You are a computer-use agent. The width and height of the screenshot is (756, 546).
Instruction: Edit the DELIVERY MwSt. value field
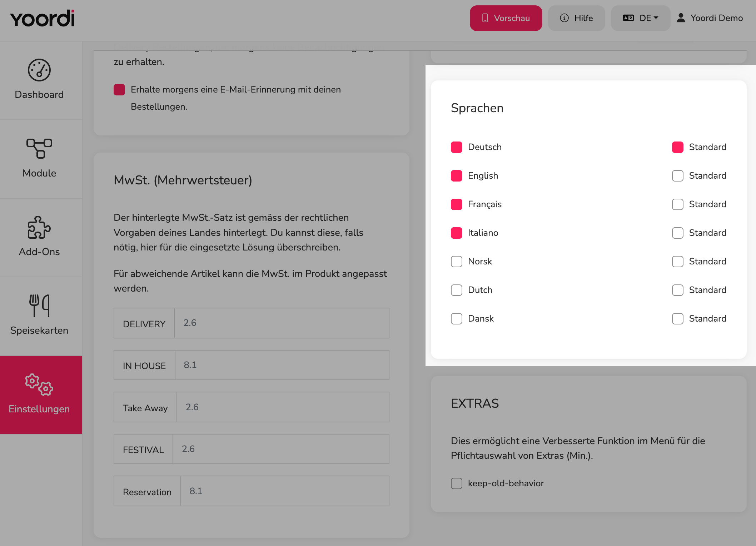pyautogui.click(x=282, y=323)
